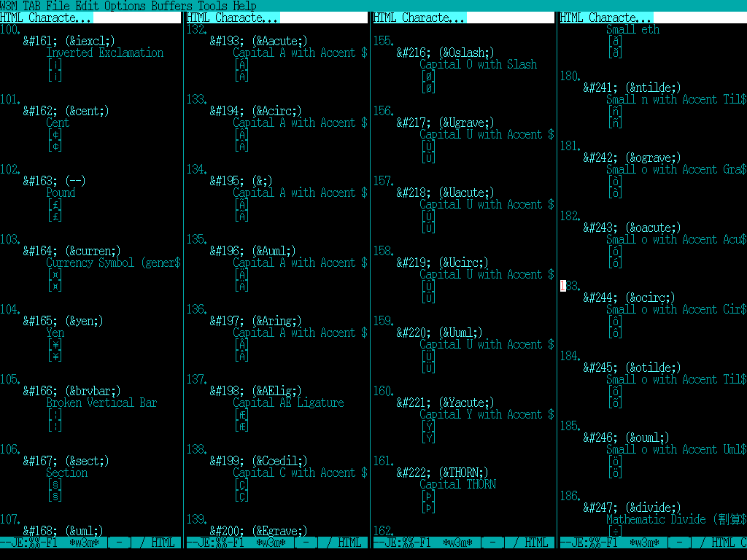747x560 pixels.
Task: Click the Capital THORN description
Action: pyautogui.click(x=458, y=484)
